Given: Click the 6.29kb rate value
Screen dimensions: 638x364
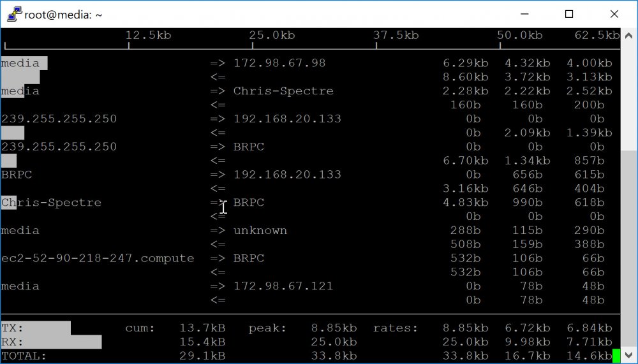Looking at the screenshot, I should (x=466, y=63).
